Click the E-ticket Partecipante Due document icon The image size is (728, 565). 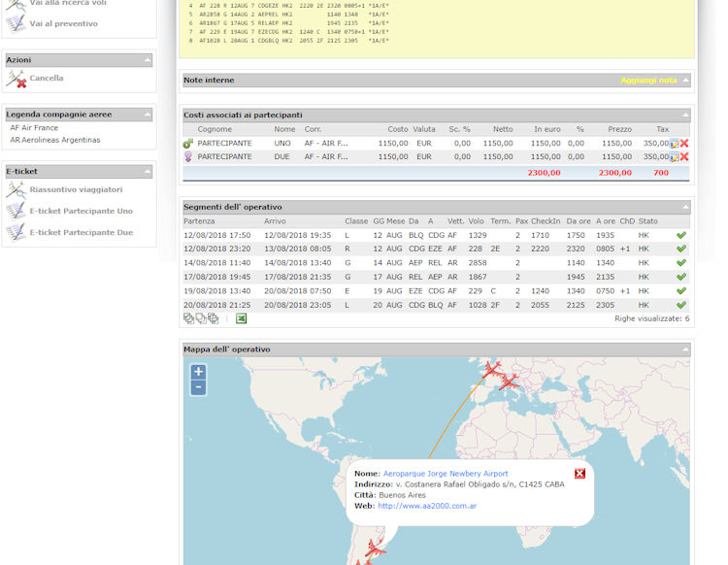coord(17,232)
